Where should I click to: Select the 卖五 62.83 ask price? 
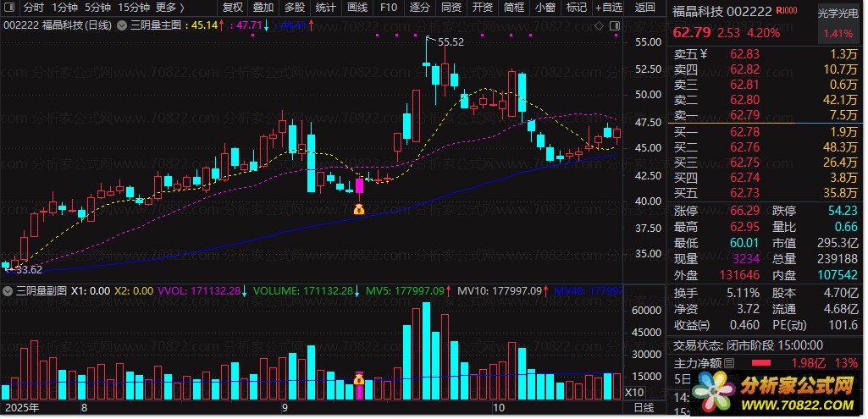tap(744, 54)
